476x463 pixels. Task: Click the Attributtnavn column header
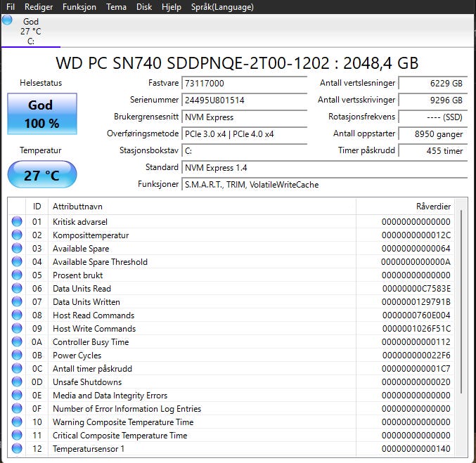click(201, 207)
